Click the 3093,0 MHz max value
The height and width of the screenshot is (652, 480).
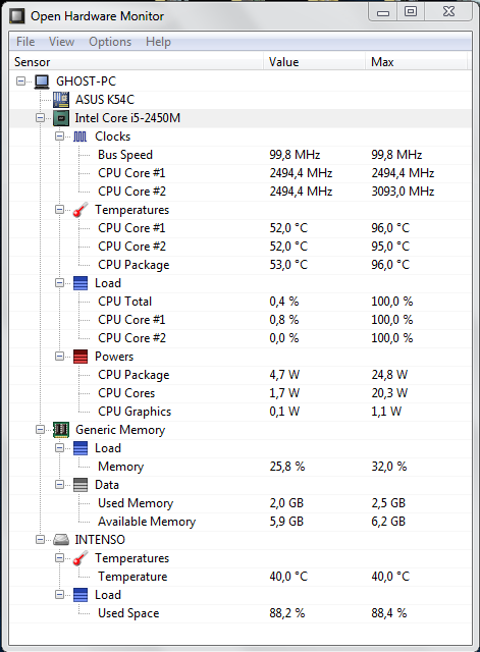click(403, 191)
